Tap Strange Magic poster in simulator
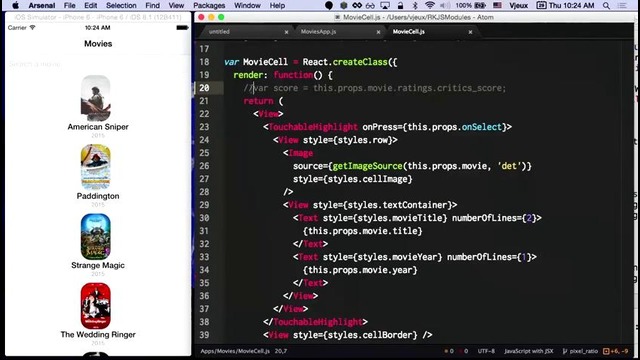Image resolution: width=640 pixels, height=360 pixels. point(96,236)
